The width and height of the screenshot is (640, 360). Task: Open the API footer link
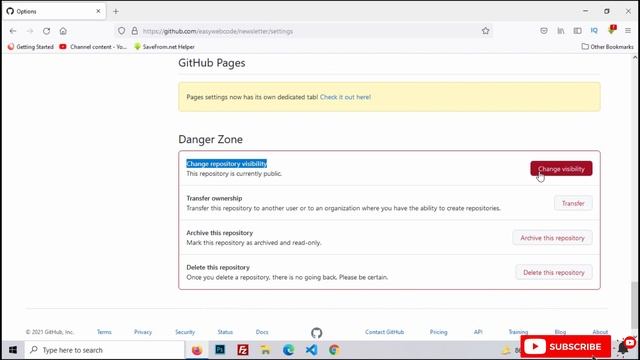coord(478,332)
